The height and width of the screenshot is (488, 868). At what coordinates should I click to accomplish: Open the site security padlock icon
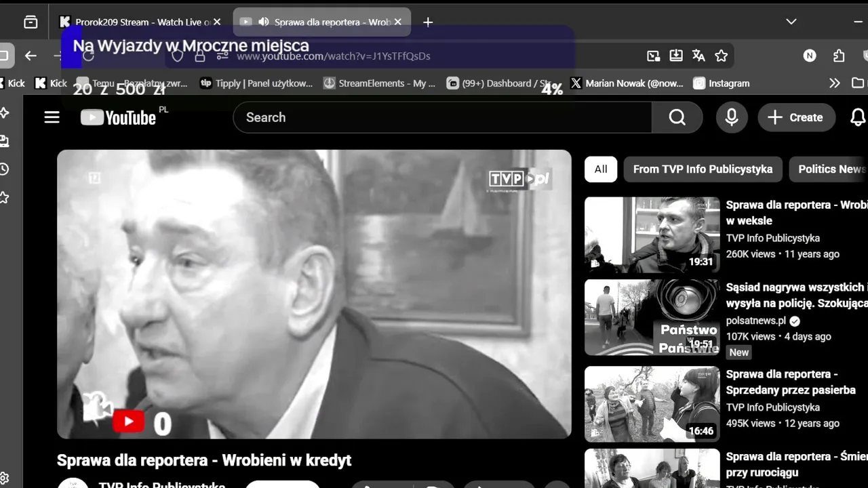(200, 56)
